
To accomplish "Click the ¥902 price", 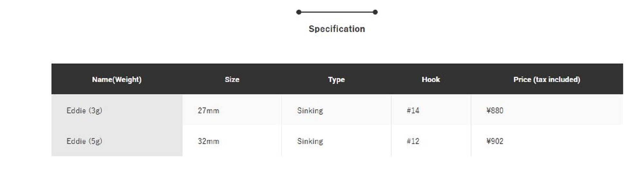I will (495, 141).
